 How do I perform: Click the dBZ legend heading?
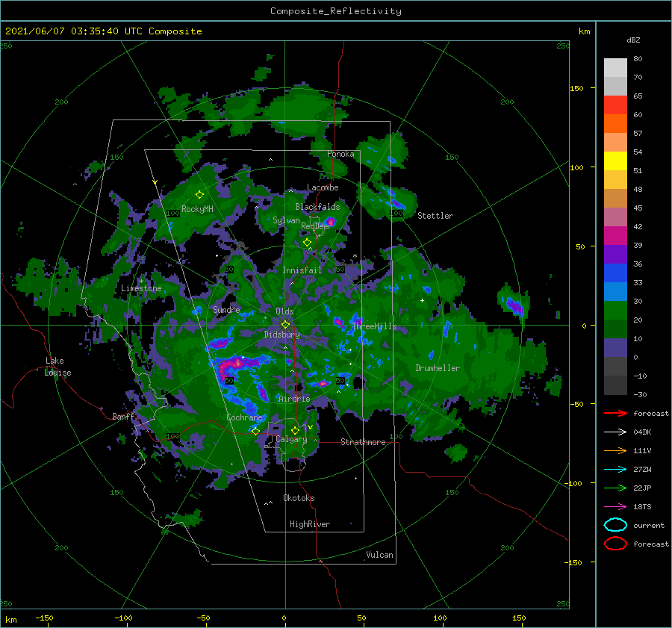pos(633,40)
